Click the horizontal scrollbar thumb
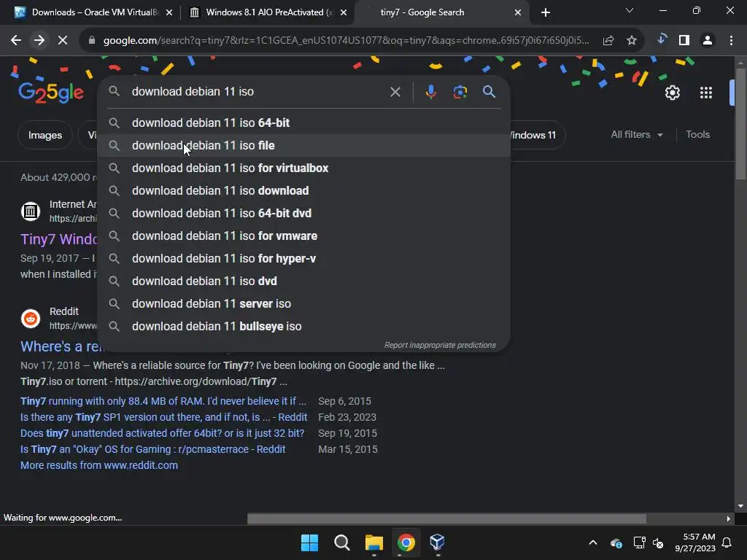747x560 pixels. tap(446, 518)
